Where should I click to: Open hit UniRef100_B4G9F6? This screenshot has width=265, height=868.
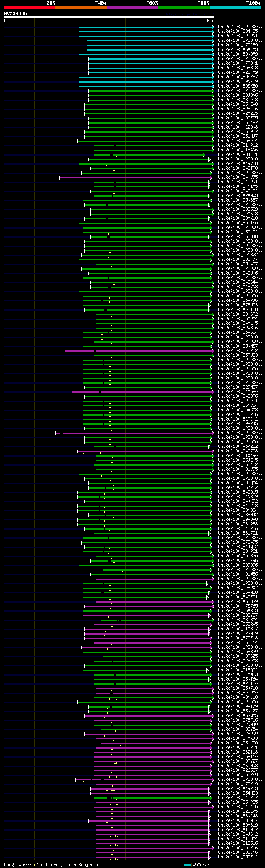point(238,396)
